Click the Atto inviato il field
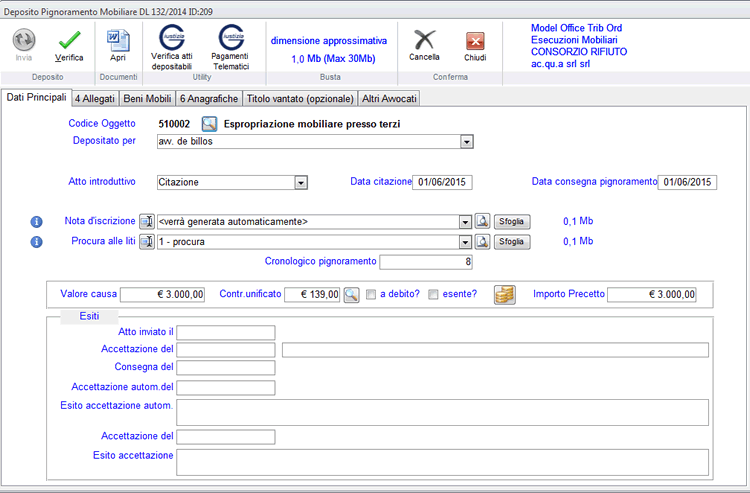The image size is (750, 493). coord(226,332)
